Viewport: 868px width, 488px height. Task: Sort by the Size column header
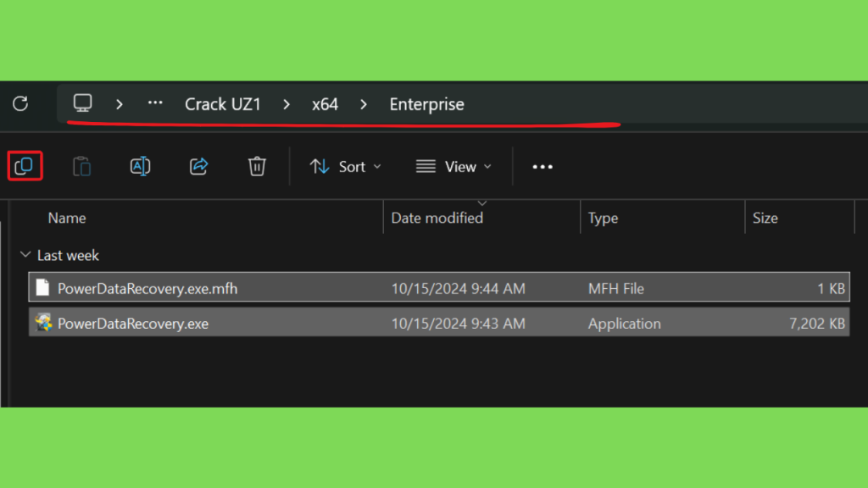[765, 218]
